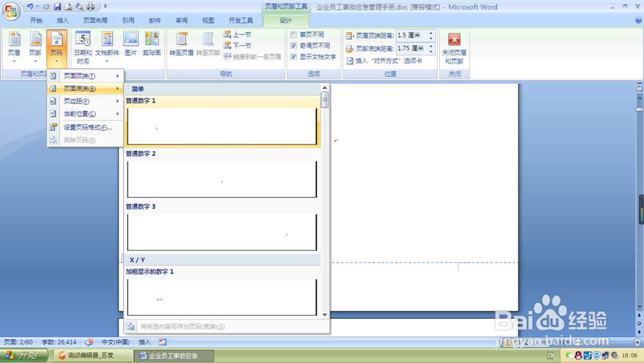Switch to the 开始 ribbon tab
Screen dimensions: 644x363
(36, 21)
